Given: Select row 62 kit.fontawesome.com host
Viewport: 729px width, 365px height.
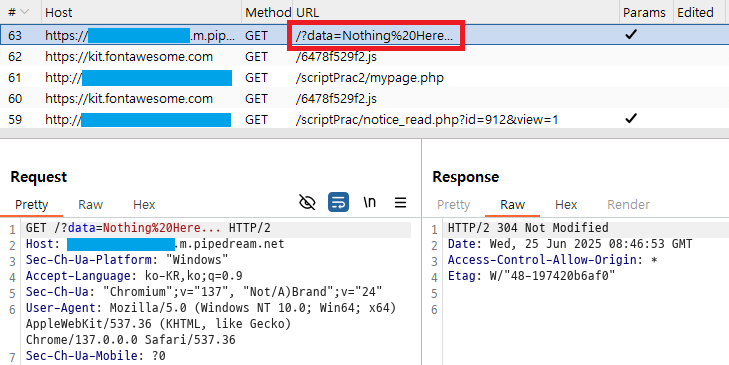Looking at the screenshot, I should 129,57.
